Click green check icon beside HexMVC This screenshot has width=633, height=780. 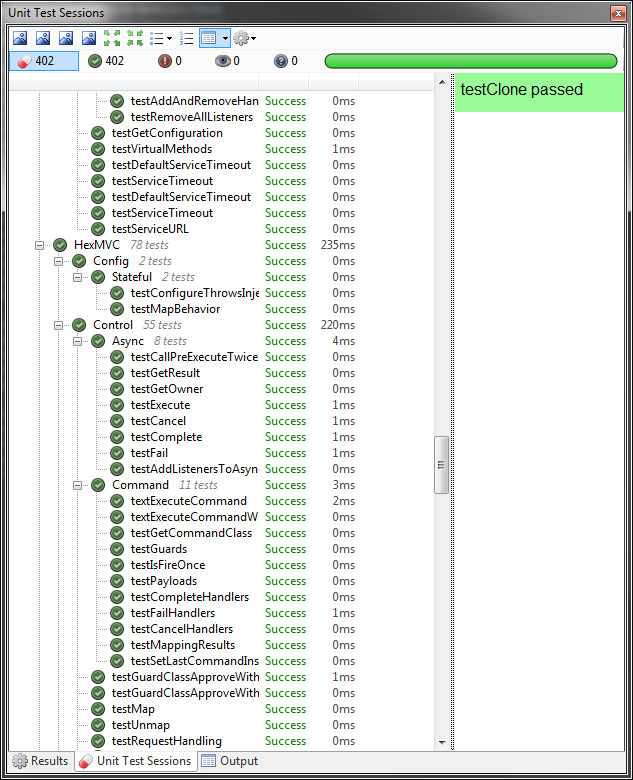pos(60,245)
